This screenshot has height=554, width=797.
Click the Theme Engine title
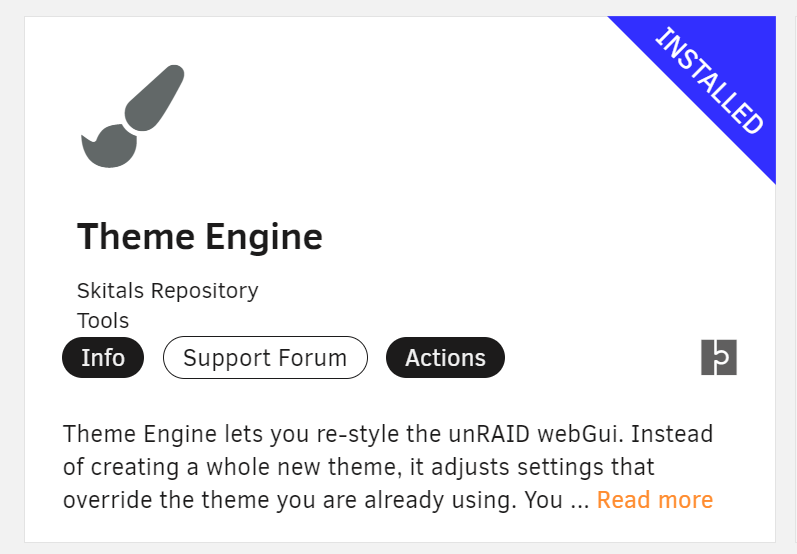pyautogui.click(x=200, y=237)
